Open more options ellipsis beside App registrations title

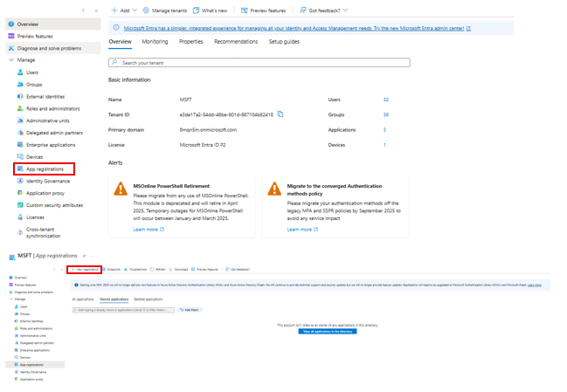pos(92,256)
